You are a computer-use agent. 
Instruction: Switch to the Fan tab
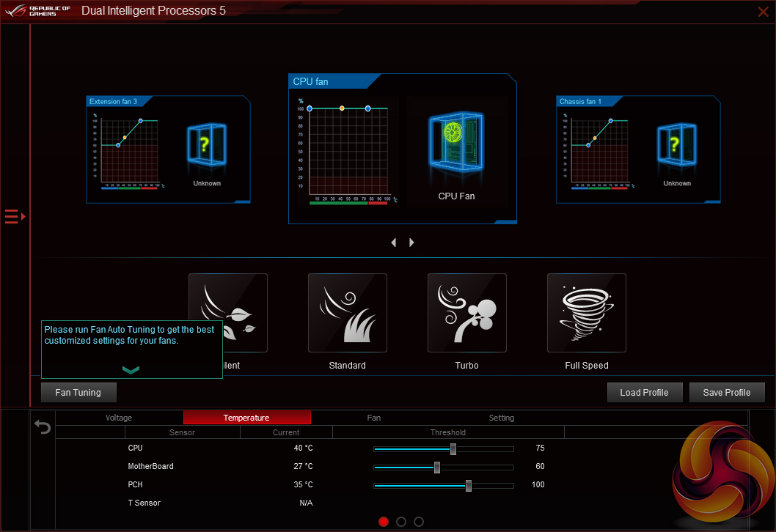[x=373, y=418]
